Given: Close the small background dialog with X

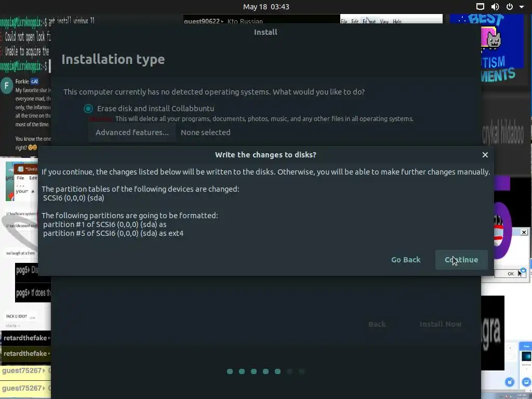Looking at the screenshot, I should 524,232.
